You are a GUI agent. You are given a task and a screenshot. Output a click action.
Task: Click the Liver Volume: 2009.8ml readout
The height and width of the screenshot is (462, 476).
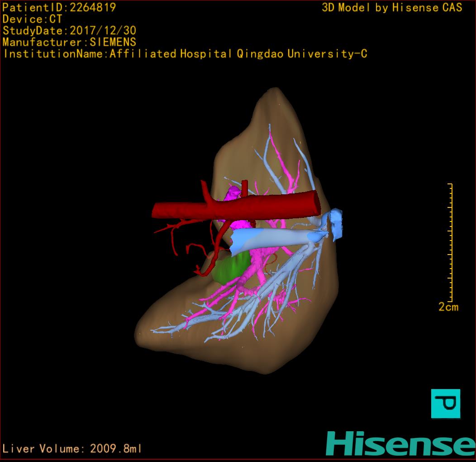pos(72,448)
